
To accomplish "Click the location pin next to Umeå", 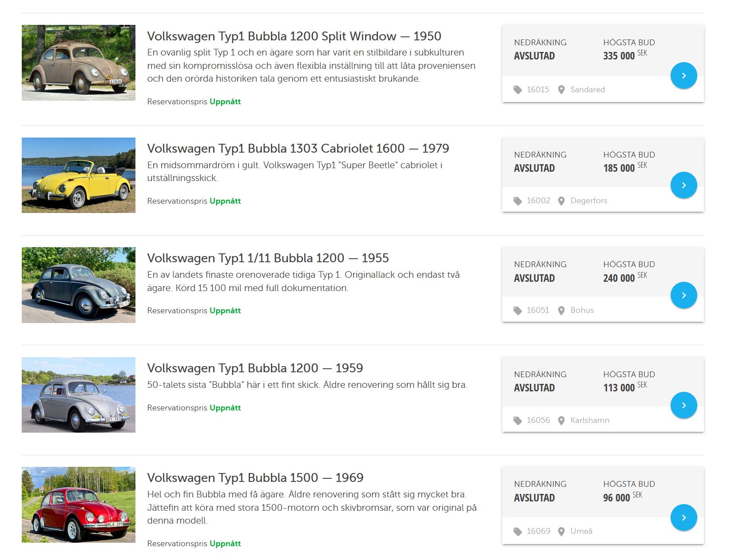I will pos(561,532).
